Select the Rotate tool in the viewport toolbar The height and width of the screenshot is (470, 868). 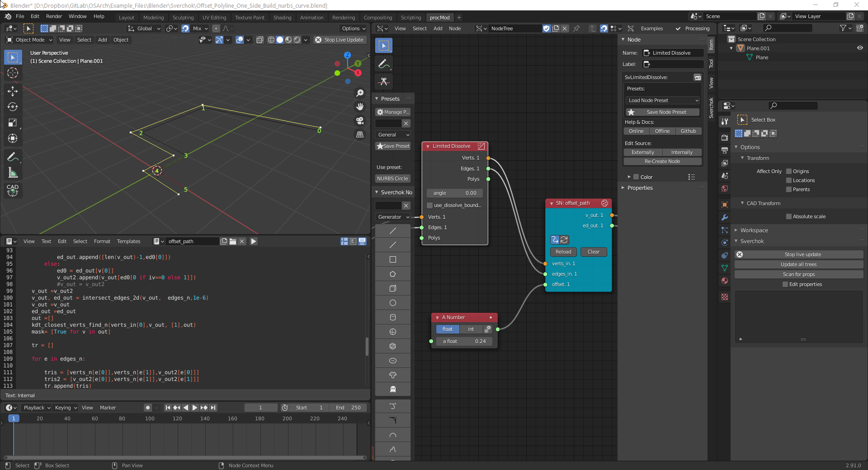pos(13,107)
